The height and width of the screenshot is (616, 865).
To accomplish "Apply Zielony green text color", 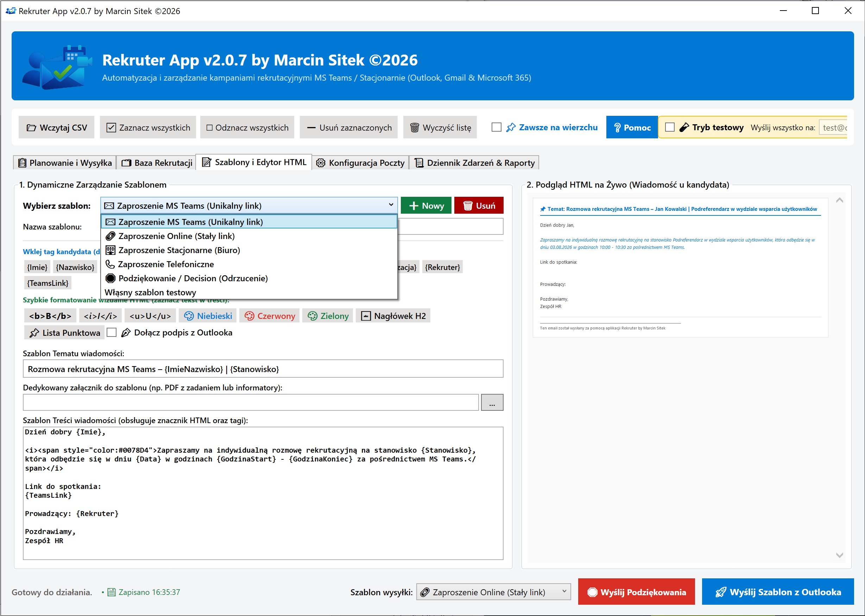I will (x=328, y=316).
